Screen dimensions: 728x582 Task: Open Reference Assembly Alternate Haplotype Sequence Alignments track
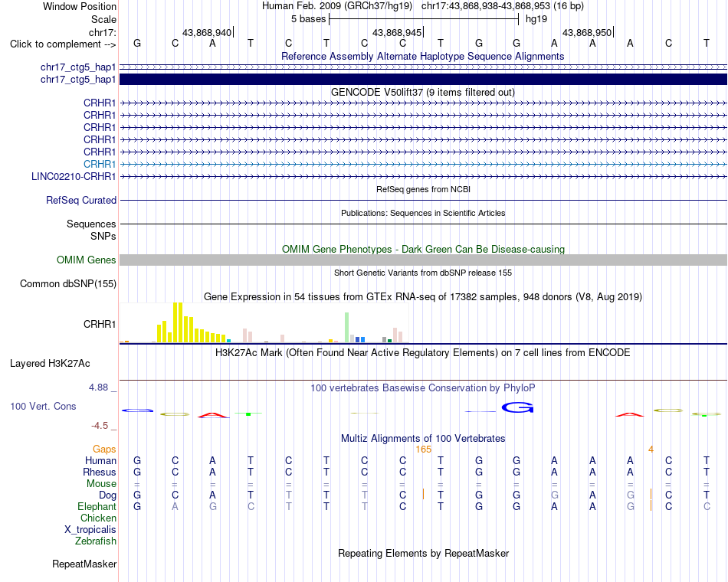click(422, 56)
